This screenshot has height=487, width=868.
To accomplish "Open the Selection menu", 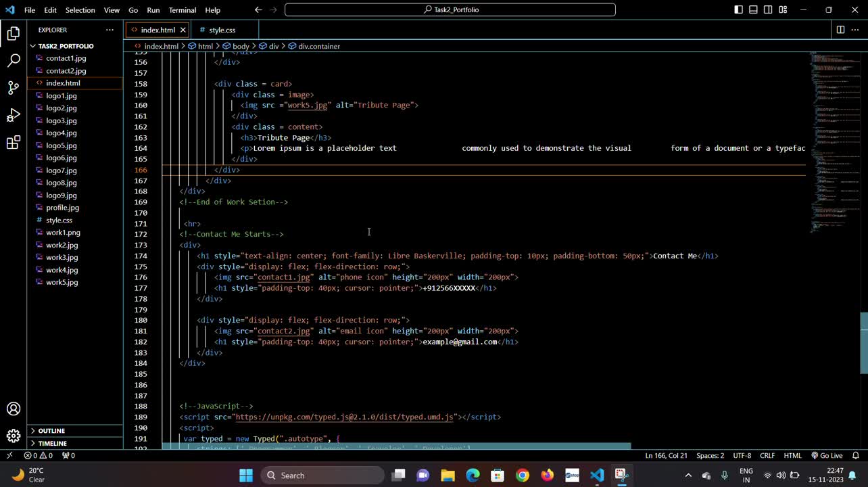I will point(80,9).
